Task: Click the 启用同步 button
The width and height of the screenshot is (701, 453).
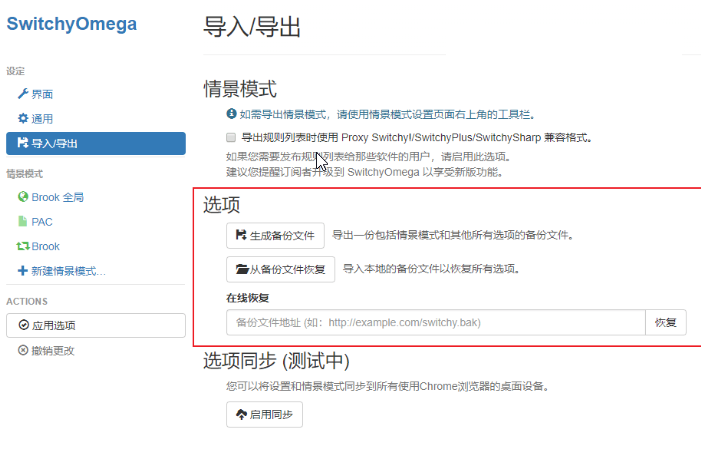Action: pyautogui.click(x=264, y=415)
